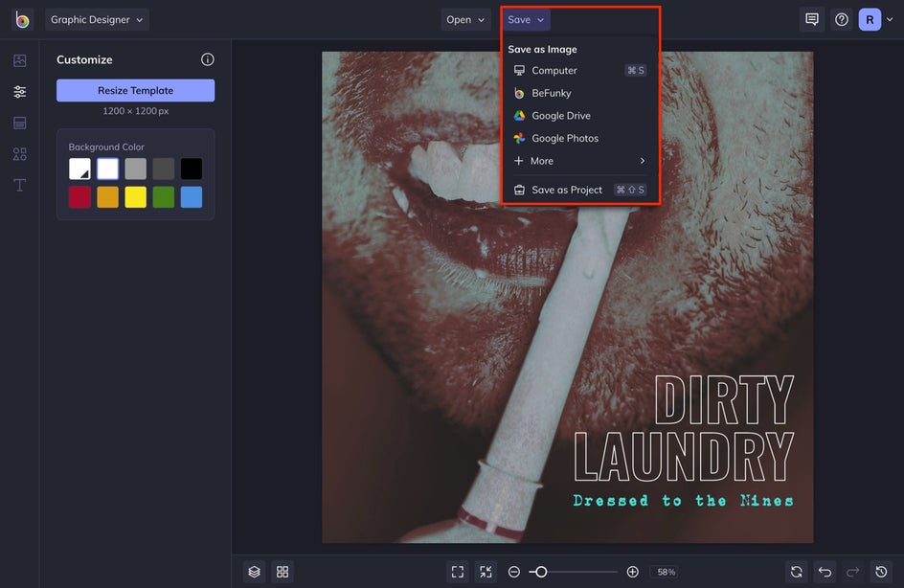
Task: Select the Text tool sidebar icon
Action: pos(19,185)
